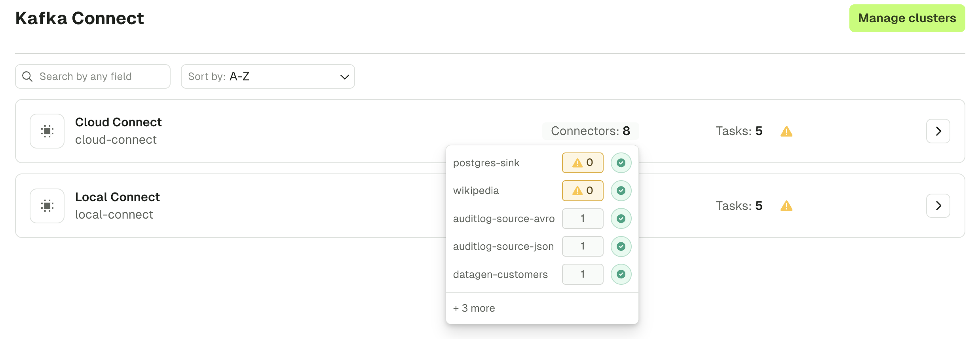Click auditlog-source-avro green status check icon
This screenshot has height=339, width=980.
tap(621, 219)
